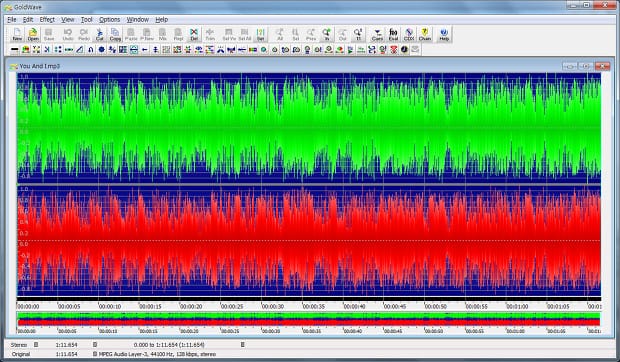Click the 00:00:30 mark on the timeline
620x362 pixels.
point(273,306)
